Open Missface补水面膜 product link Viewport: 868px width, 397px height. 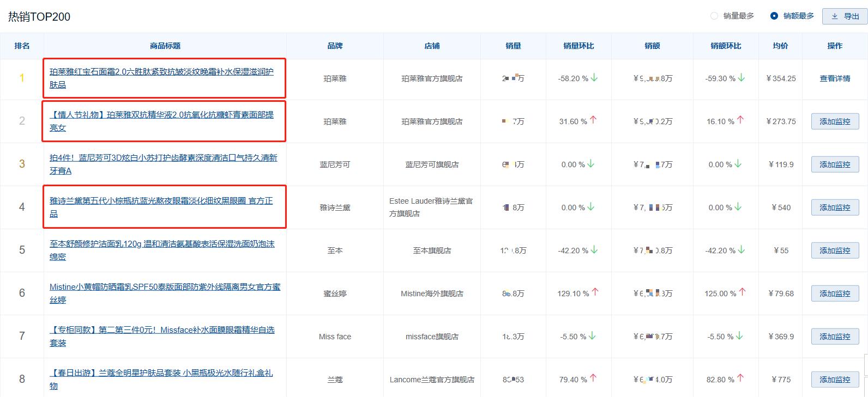[162, 337]
